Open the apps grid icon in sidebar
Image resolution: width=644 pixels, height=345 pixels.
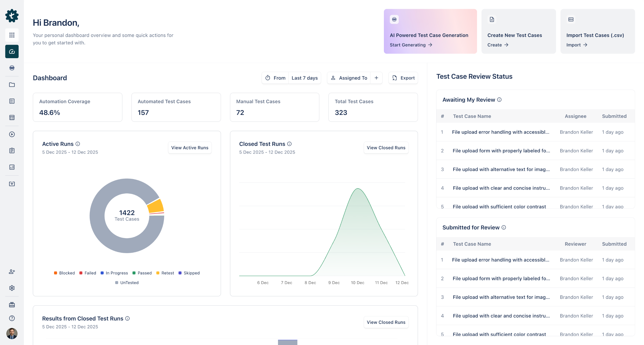click(12, 35)
